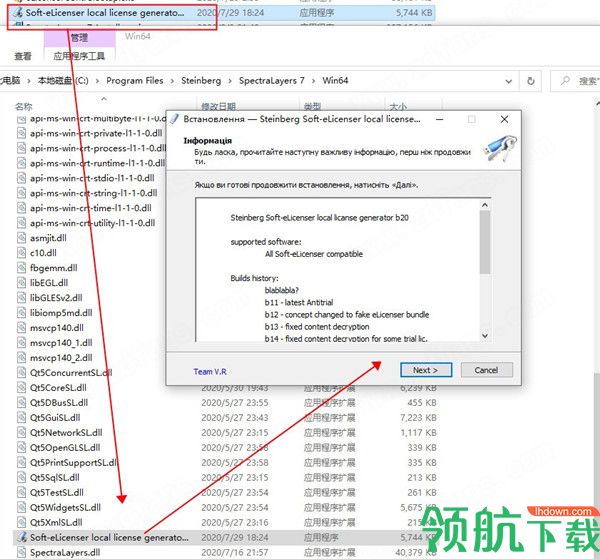Click the 455 KB size cell of Qt5DBusSL.dll
The height and width of the screenshot is (559, 600).
point(422,403)
